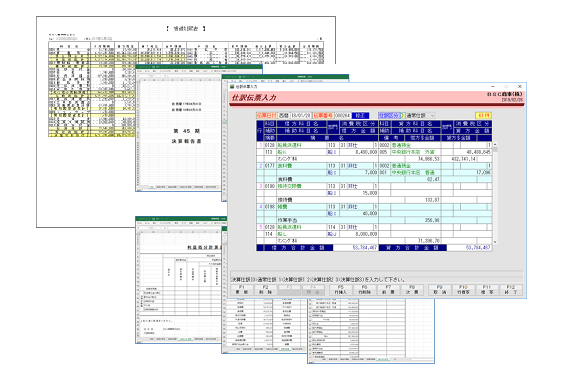
Task: Select account code 0198 in row 4
Action: coord(270,207)
